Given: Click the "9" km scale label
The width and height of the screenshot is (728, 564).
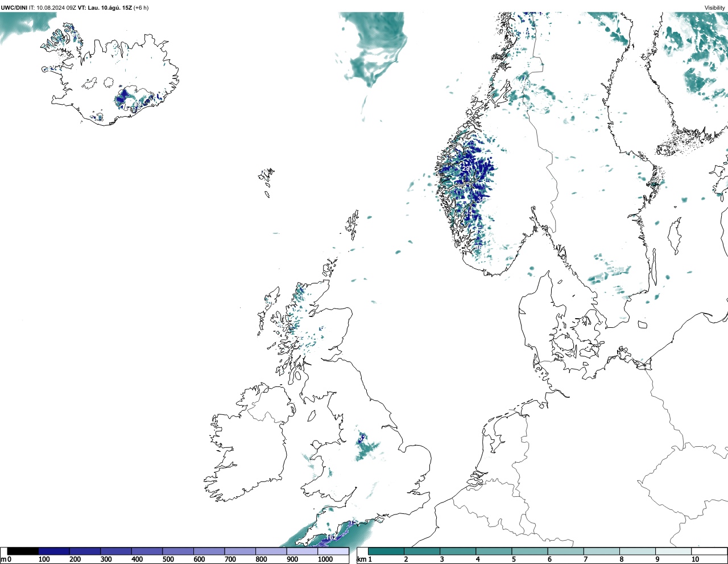Looking at the screenshot, I should [x=657, y=560].
